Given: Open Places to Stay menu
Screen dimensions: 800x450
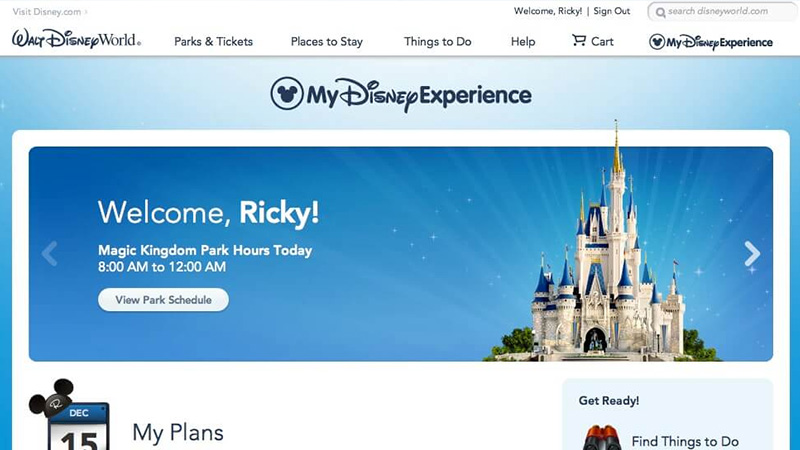Looking at the screenshot, I should pos(327,41).
